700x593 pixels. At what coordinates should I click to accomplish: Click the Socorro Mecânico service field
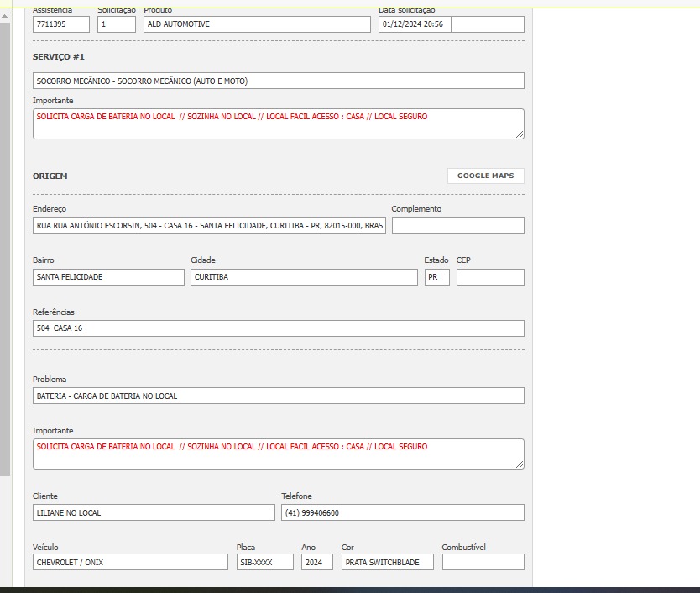pos(278,81)
